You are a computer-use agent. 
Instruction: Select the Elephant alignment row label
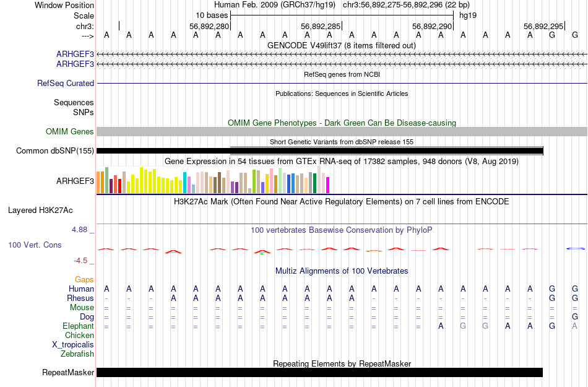pyautogui.click(x=78, y=326)
